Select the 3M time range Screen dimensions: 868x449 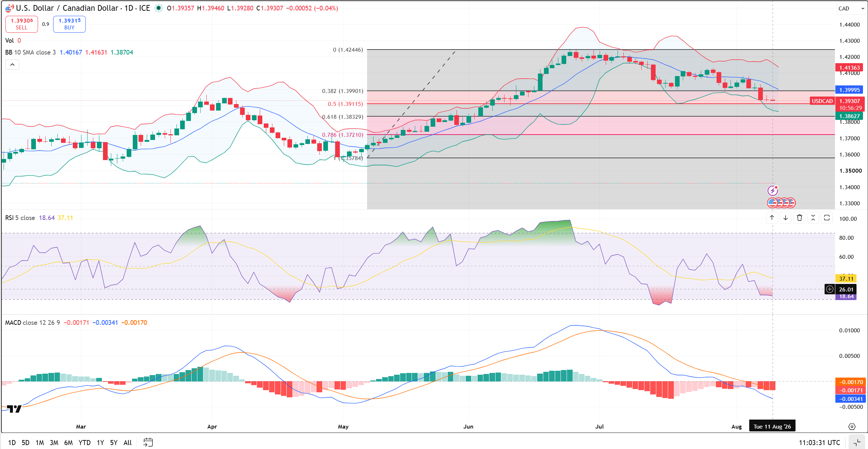pyautogui.click(x=54, y=443)
